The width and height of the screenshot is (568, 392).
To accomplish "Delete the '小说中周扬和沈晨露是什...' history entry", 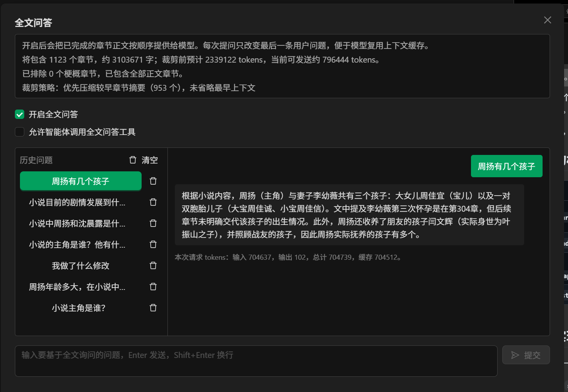I will (x=153, y=223).
